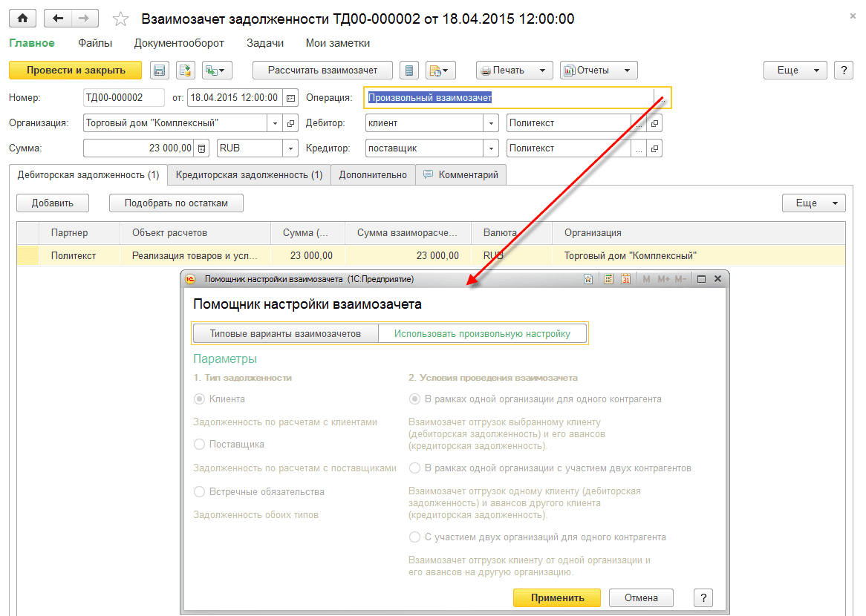Open the related documents icon dropdown
This screenshot has width=866, height=616.
coord(440,70)
